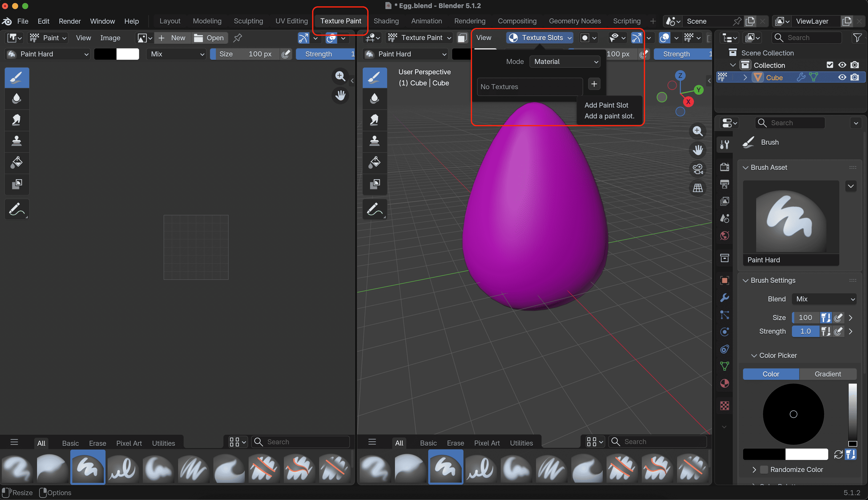Image resolution: width=868 pixels, height=500 pixels.
Task: Toggle Collection exclude checkbox in outliner
Action: (830, 65)
